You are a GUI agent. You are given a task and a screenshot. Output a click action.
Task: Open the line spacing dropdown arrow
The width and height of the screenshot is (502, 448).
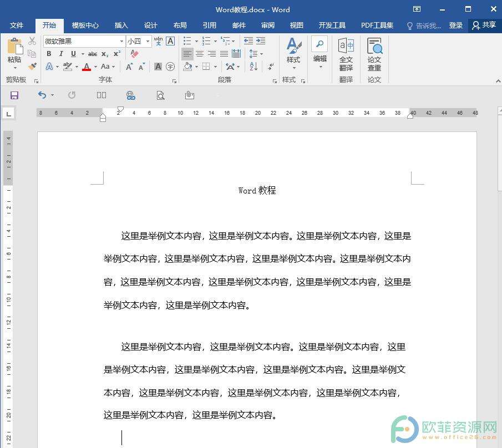point(262,54)
